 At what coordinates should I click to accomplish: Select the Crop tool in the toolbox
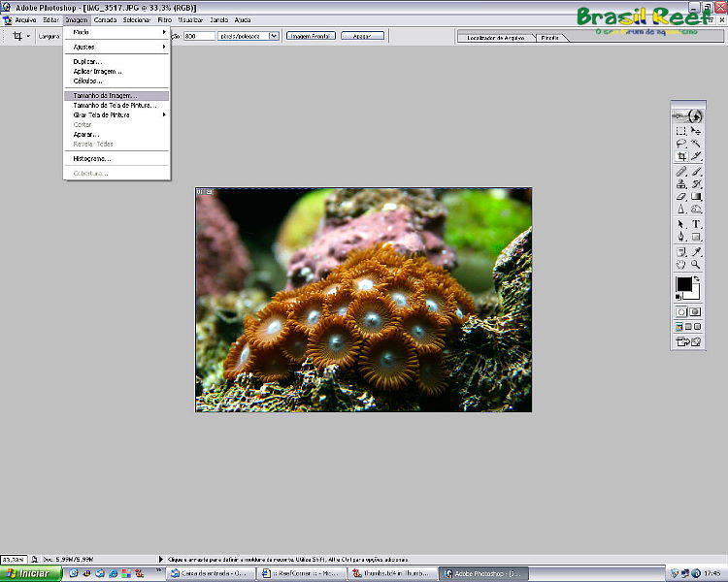[x=681, y=155]
